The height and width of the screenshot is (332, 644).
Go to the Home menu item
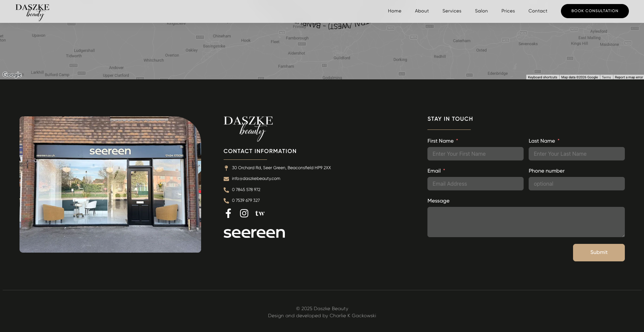394,11
